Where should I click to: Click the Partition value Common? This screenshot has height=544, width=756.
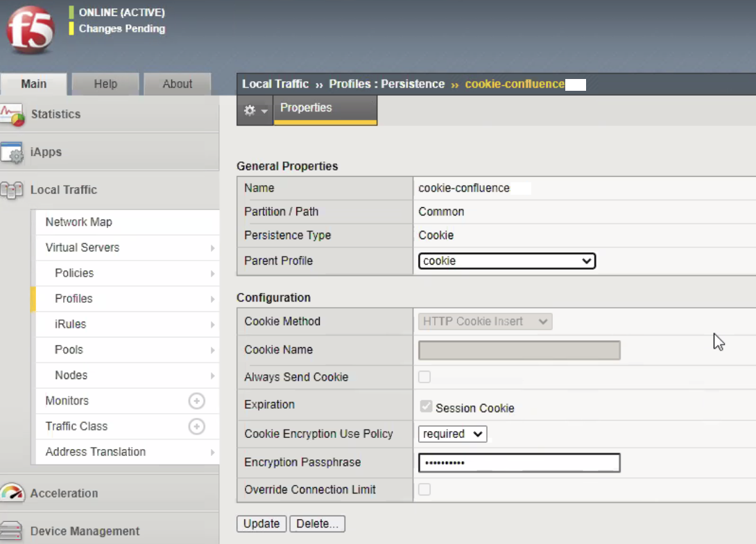pyautogui.click(x=441, y=211)
